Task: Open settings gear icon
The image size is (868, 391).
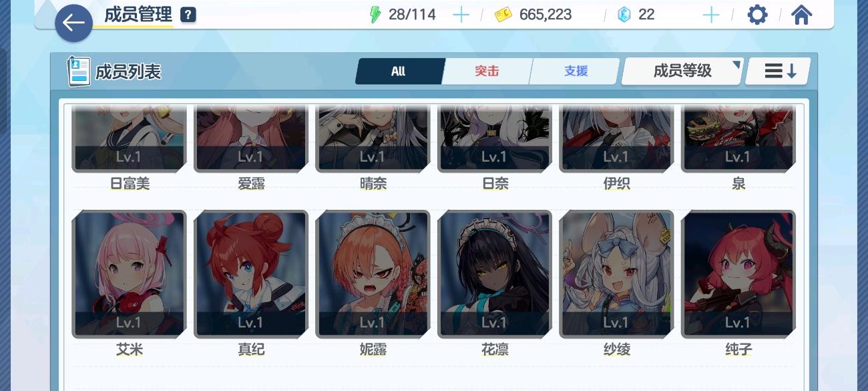Action: point(757,15)
